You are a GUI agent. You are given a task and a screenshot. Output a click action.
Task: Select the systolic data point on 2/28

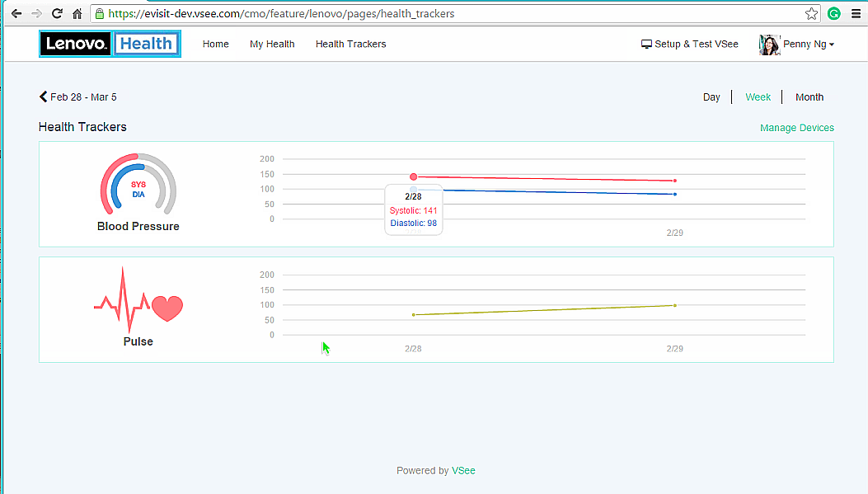[x=414, y=176]
